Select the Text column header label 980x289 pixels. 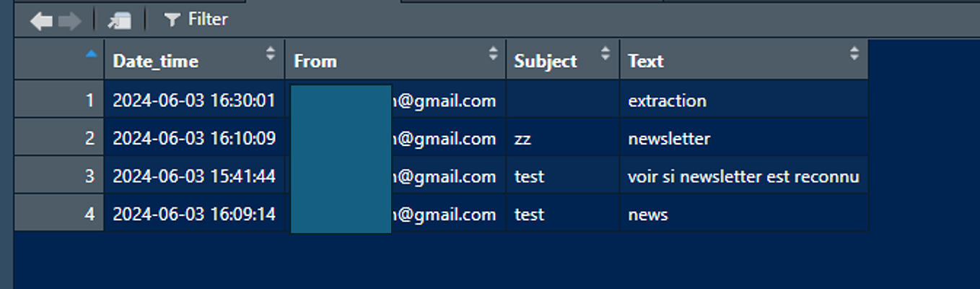(646, 61)
